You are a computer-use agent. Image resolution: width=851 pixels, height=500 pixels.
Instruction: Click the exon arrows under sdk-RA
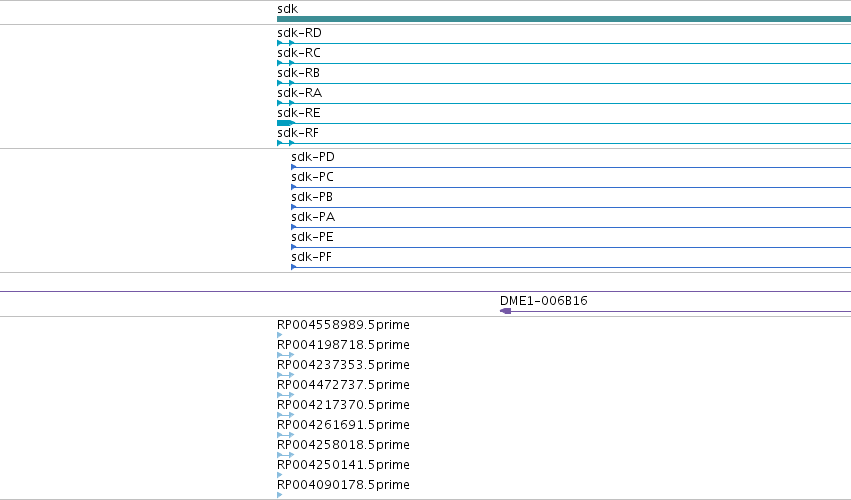point(285,103)
